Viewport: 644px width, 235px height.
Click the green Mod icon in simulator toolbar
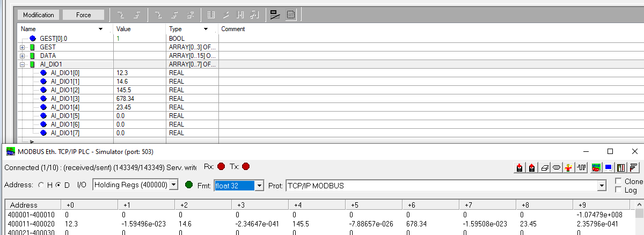(x=596, y=168)
